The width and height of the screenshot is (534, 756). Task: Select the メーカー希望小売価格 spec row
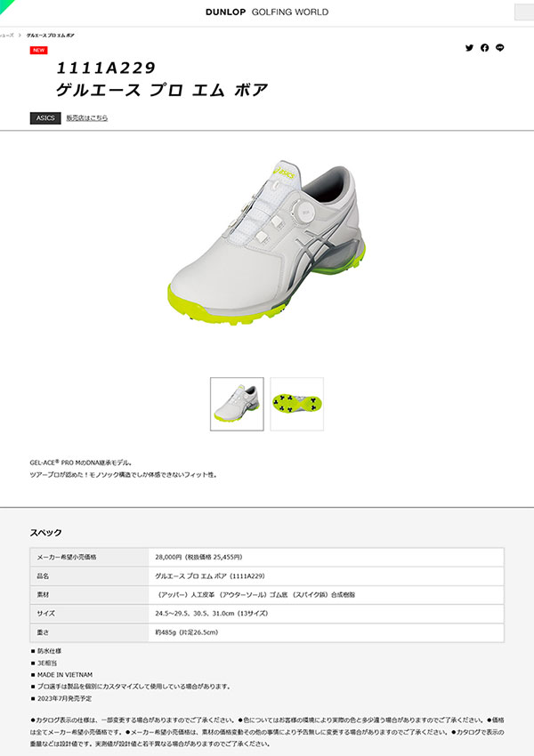[267, 557]
